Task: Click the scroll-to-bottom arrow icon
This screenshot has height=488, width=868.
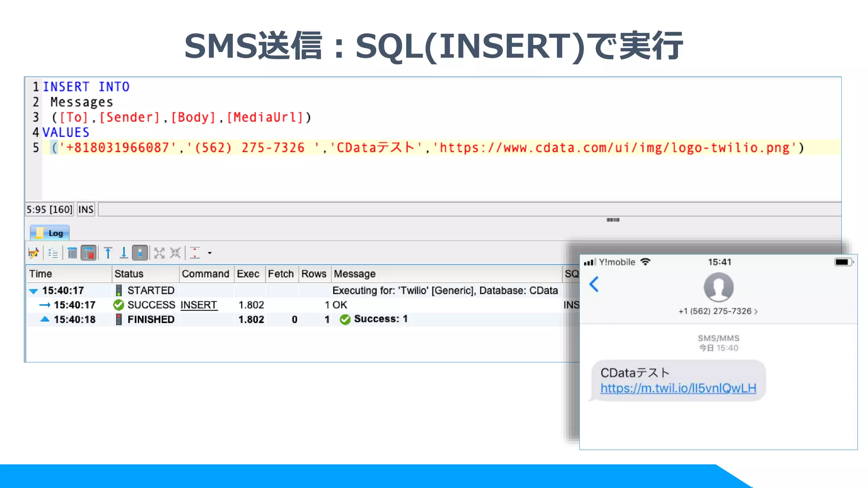Action: (123, 253)
